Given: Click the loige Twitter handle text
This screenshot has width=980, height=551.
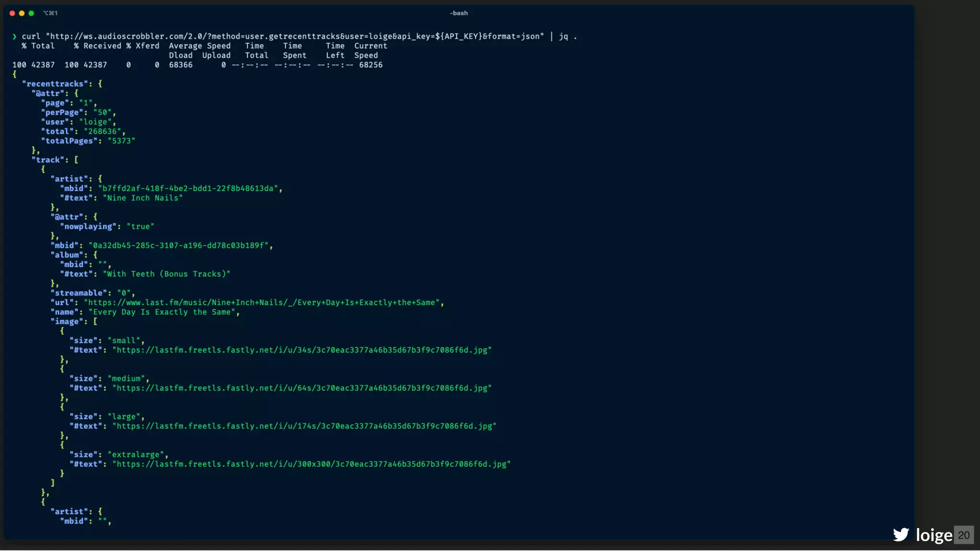Looking at the screenshot, I should (x=934, y=535).
